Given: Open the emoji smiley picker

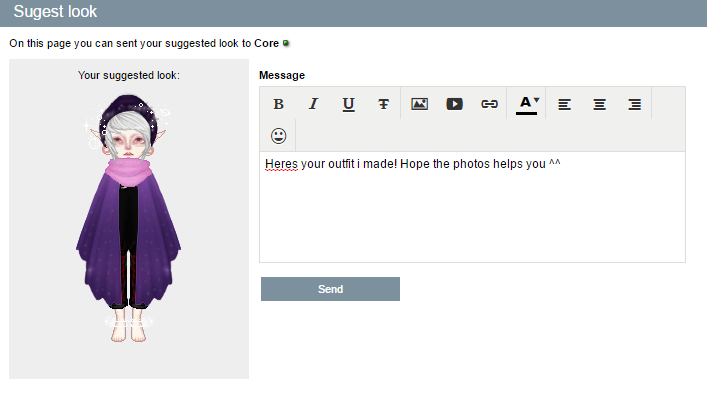Looking at the screenshot, I should (x=278, y=136).
